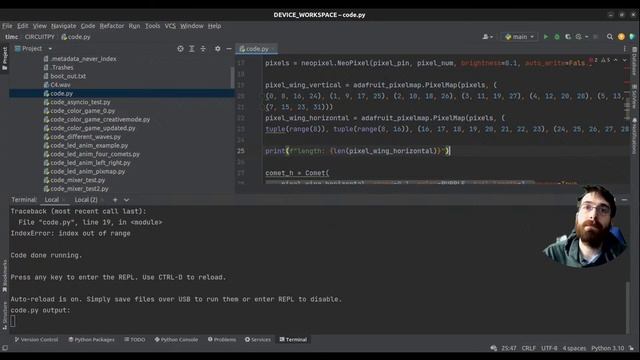Select C4.wav in the project tree
The height and width of the screenshot is (360, 640).
(x=60, y=84)
